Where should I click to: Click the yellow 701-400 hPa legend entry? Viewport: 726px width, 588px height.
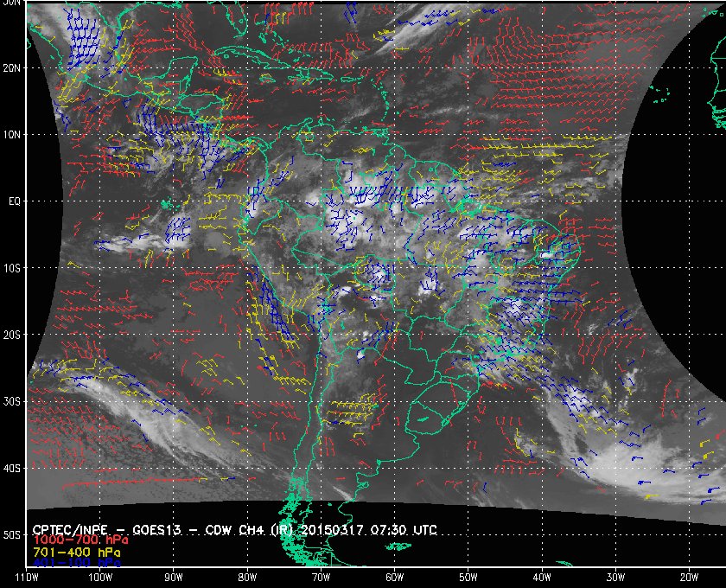tap(77, 553)
